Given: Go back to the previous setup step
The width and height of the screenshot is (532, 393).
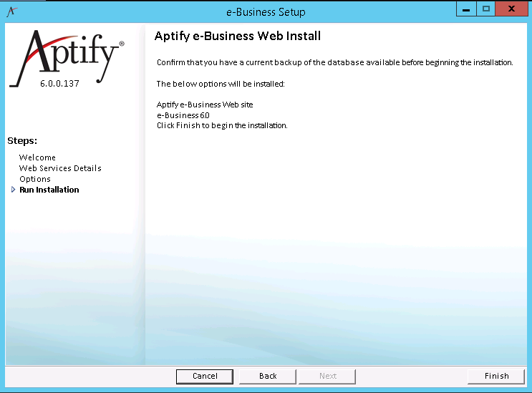Looking at the screenshot, I should point(268,377).
